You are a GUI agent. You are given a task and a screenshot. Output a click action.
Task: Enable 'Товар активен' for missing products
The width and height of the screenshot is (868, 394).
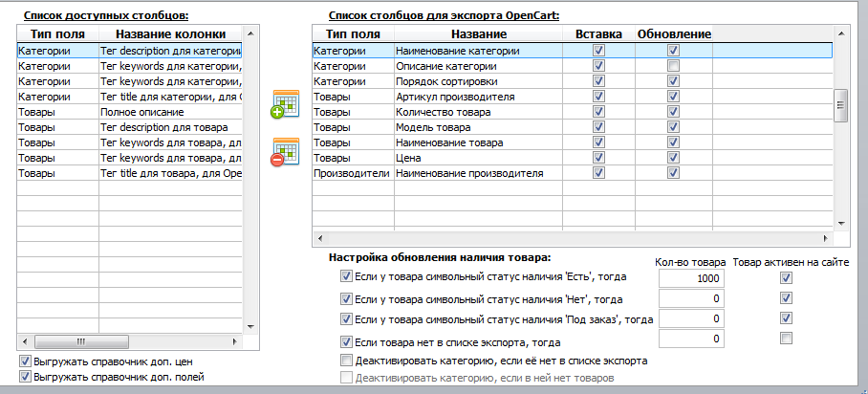coord(786,338)
